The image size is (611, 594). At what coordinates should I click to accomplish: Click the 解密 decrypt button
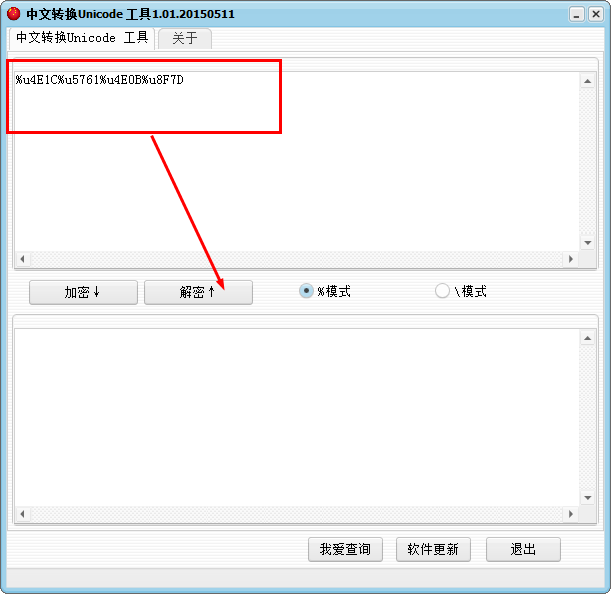[198, 292]
